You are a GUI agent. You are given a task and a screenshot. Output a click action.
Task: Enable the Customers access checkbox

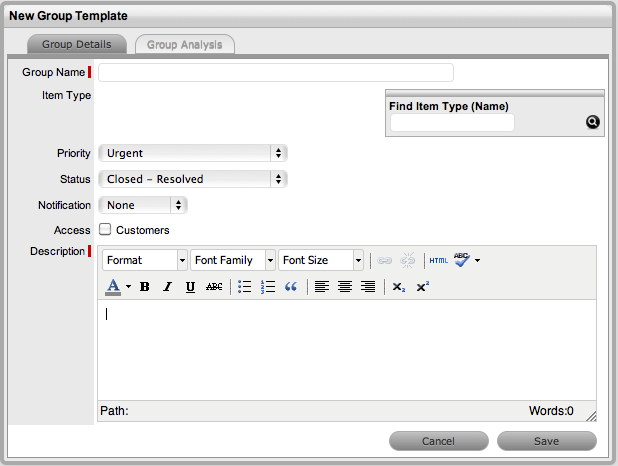click(x=105, y=230)
